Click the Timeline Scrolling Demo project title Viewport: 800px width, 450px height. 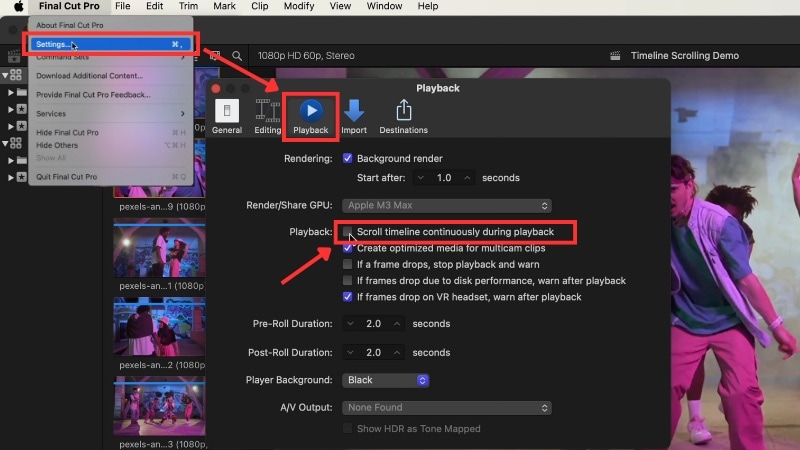click(x=685, y=56)
